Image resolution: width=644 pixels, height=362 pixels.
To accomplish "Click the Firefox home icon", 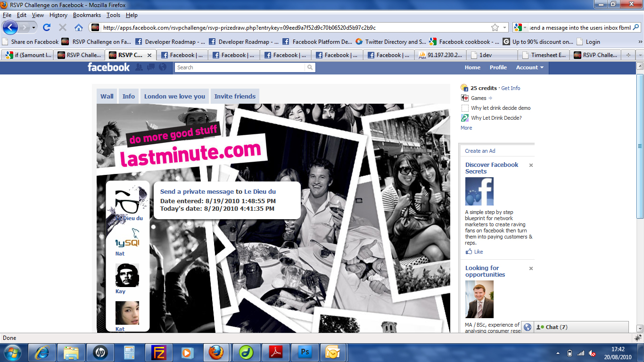I will click(79, 27).
